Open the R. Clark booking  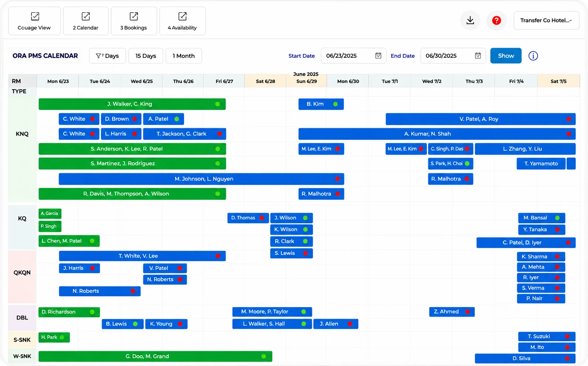(x=292, y=241)
